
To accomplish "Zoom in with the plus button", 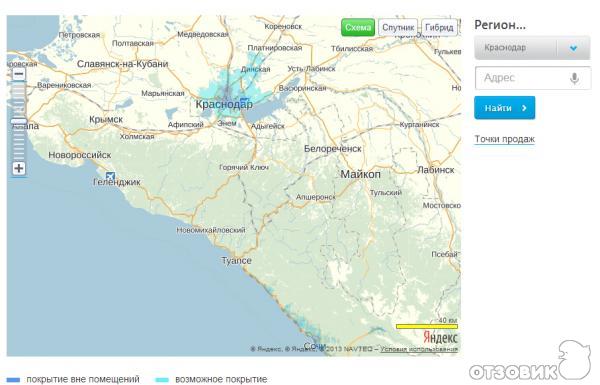I will point(19,168).
